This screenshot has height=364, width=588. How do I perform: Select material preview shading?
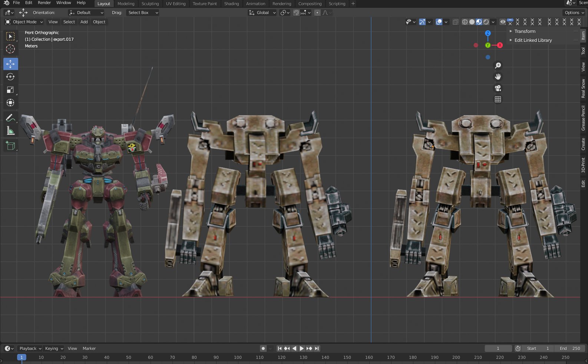tap(479, 22)
